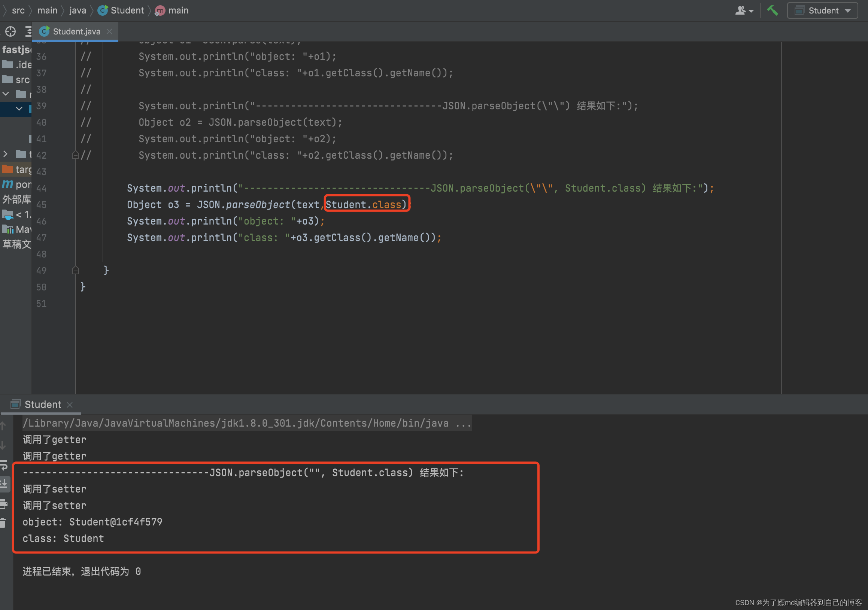The image size is (868, 610).
Task: Click the java command path line in console
Action: point(247,423)
